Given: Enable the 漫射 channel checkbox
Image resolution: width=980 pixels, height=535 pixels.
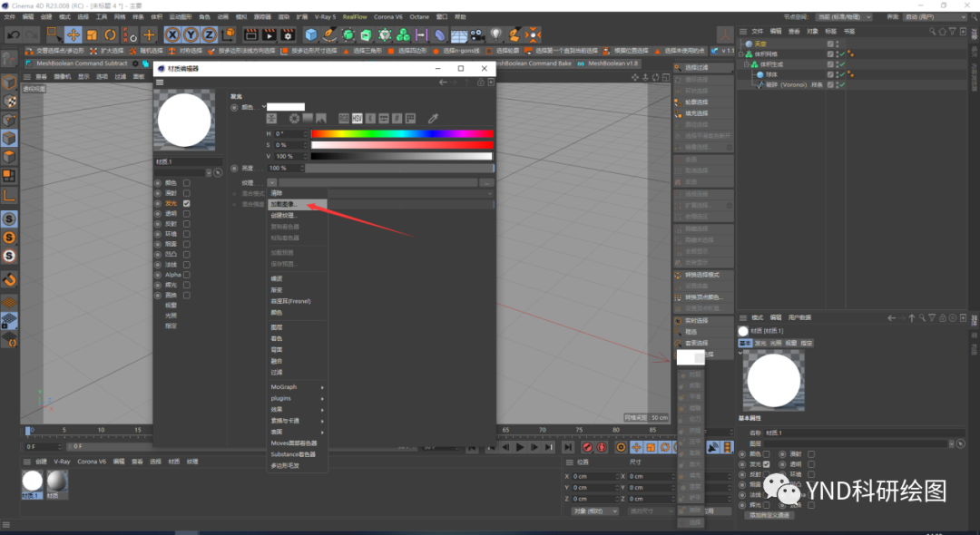Looking at the screenshot, I should click(x=186, y=193).
